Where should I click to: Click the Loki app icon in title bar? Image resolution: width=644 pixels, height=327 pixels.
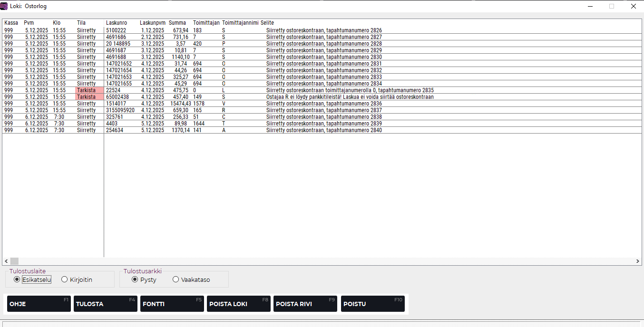[4, 6]
